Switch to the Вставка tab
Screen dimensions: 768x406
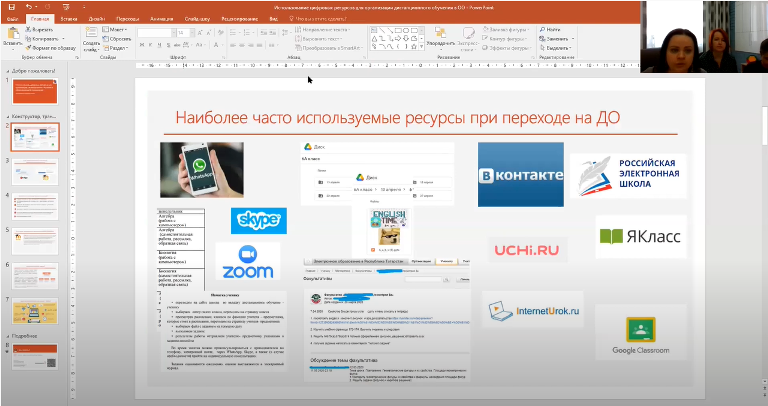69,19
